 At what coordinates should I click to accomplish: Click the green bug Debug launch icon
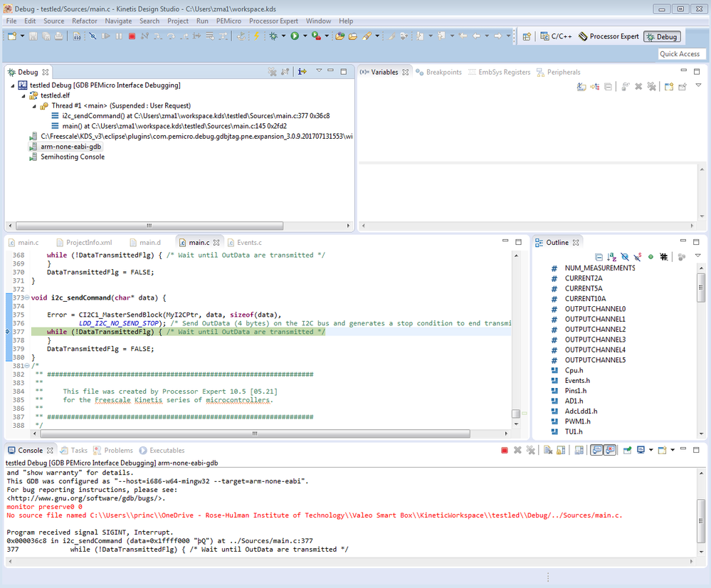click(x=273, y=36)
